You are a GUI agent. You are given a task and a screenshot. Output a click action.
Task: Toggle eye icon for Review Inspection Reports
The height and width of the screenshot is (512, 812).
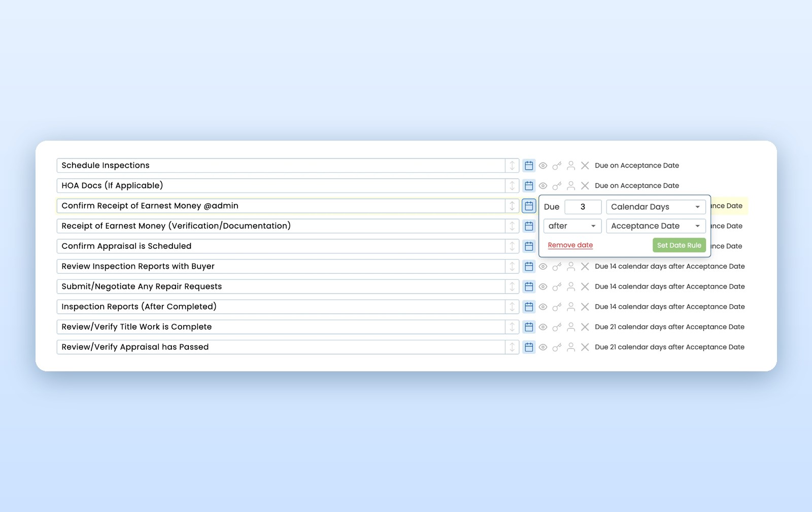coord(543,266)
